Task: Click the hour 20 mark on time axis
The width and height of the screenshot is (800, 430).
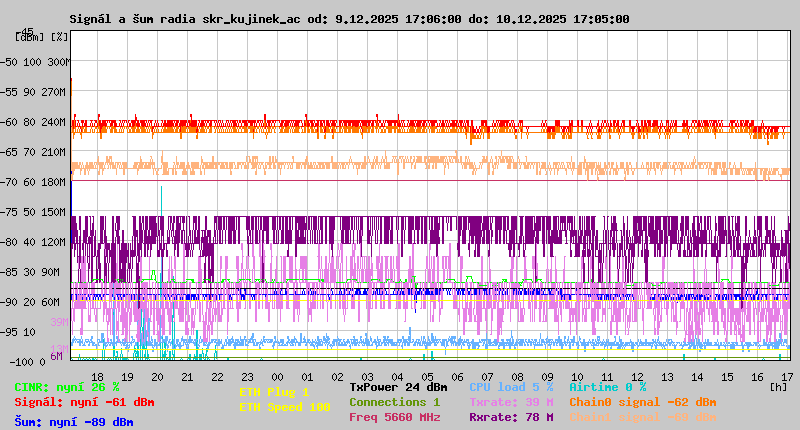Action: [157, 376]
